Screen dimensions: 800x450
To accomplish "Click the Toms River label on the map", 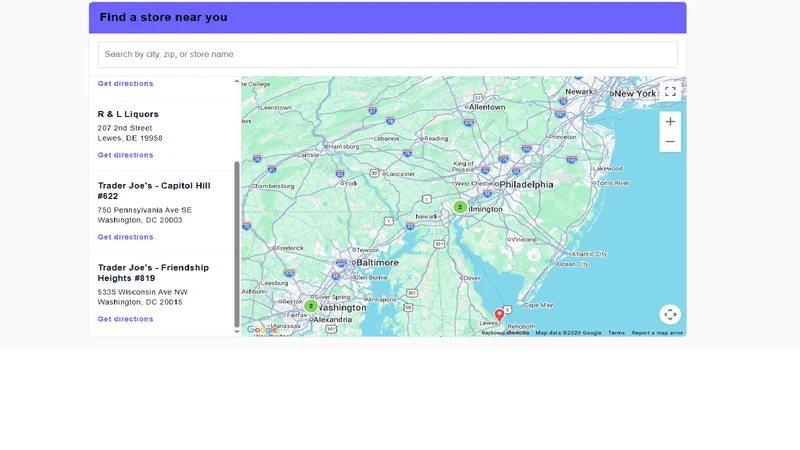I will click(613, 183).
